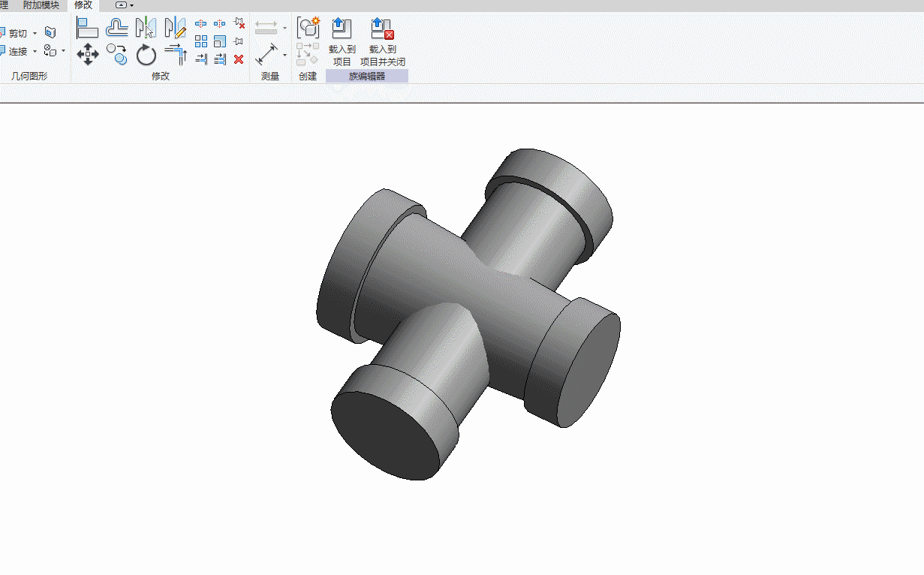
Task: Click the Pin icon
Action: (x=239, y=41)
